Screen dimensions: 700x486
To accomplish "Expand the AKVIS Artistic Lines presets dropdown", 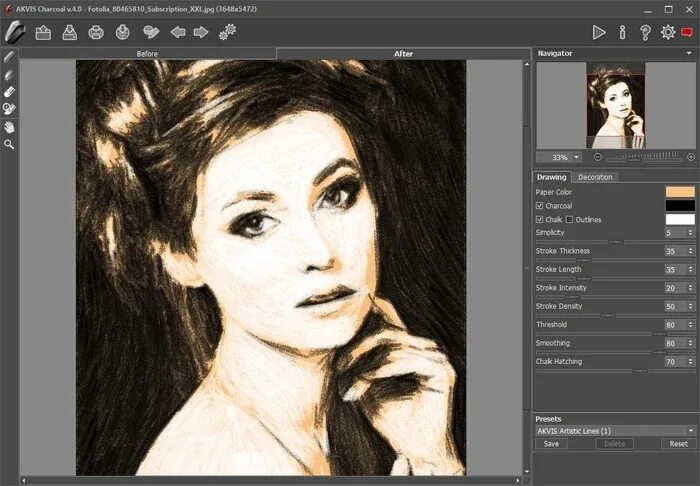I will click(690, 431).
